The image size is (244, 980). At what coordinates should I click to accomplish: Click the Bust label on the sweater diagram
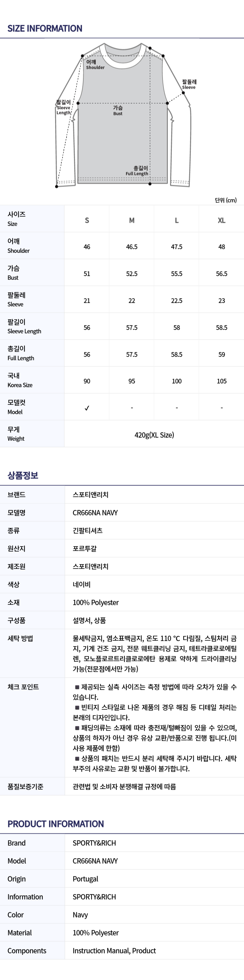pyautogui.click(x=118, y=110)
